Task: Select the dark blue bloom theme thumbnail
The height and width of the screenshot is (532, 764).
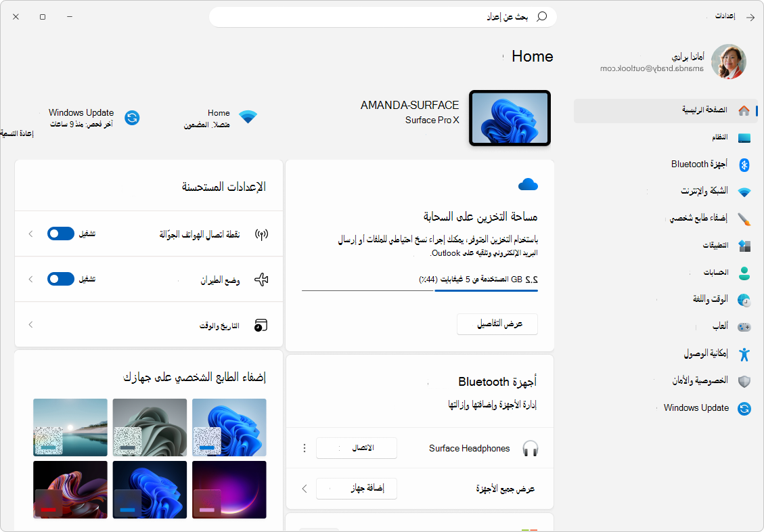Action: 150,489
